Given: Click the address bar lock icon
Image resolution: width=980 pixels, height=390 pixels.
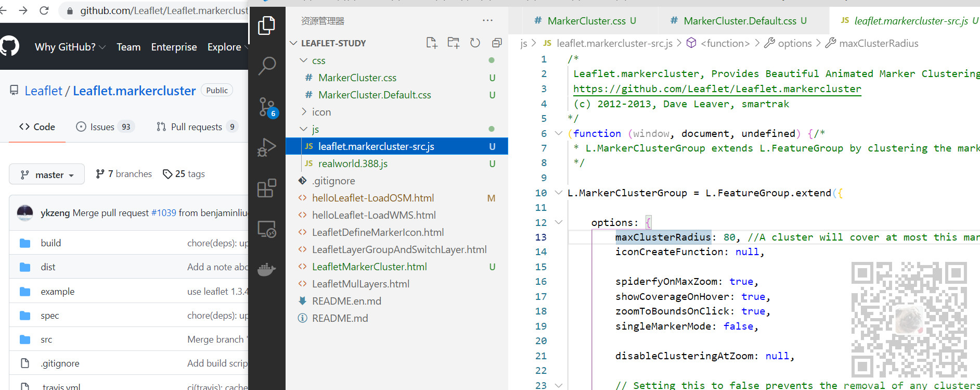Looking at the screenshot, I should click(x=70, y=11).
